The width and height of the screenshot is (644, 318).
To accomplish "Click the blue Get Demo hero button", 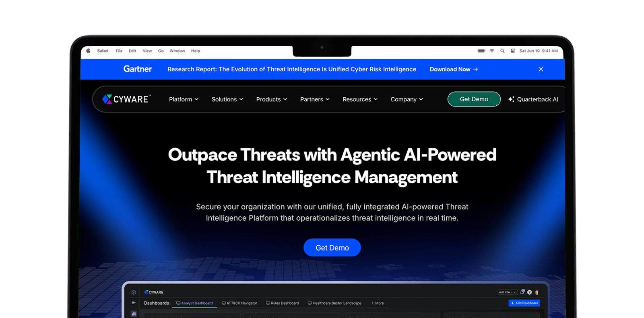I will tap(332, 248).
